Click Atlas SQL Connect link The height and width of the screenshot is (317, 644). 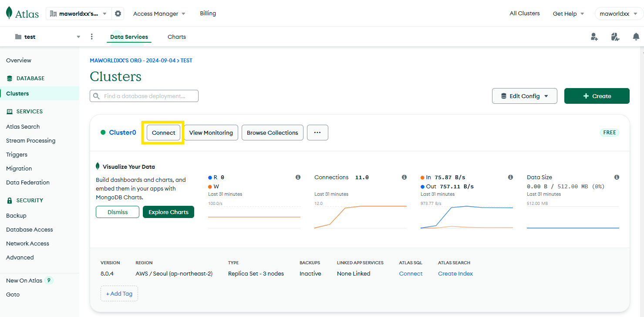click(411, 273)
